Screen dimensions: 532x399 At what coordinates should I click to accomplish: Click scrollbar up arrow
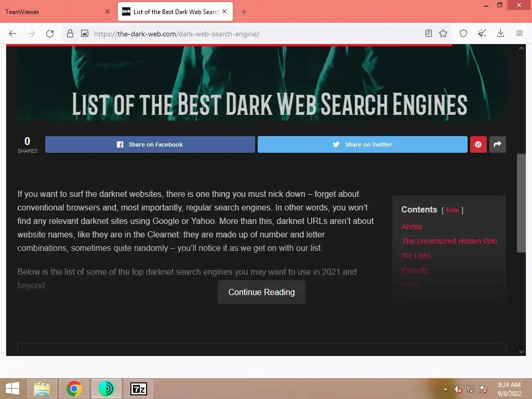(521, 48)
